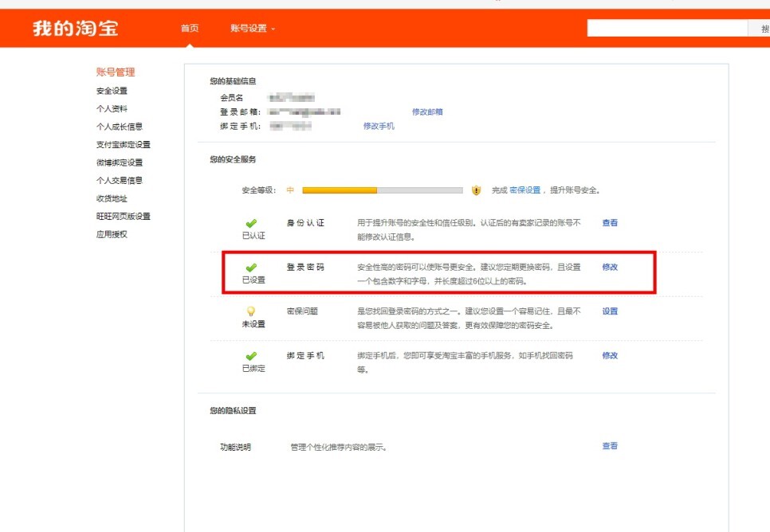770x532 pixels.
Task: Open 个人交易信息 in the sidebar
Action: (x=120, y=180)
